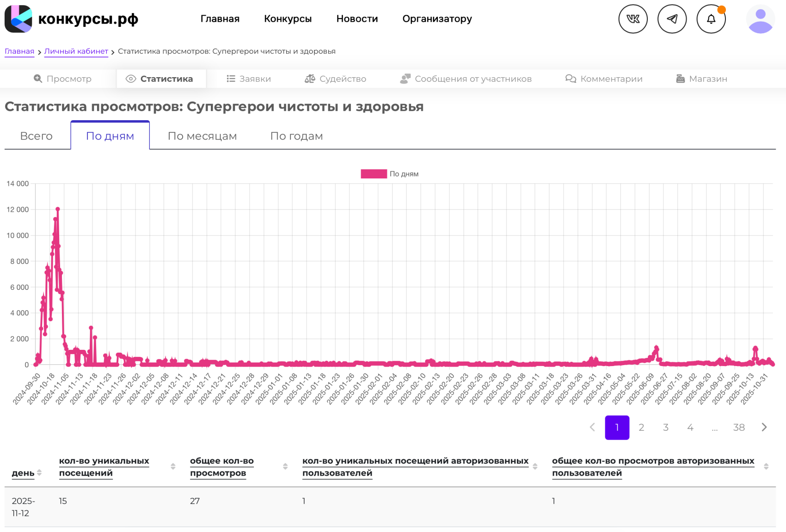Toggle the По дням chart legend
This screenshot has width=786, height=532.
coord(389,174)
